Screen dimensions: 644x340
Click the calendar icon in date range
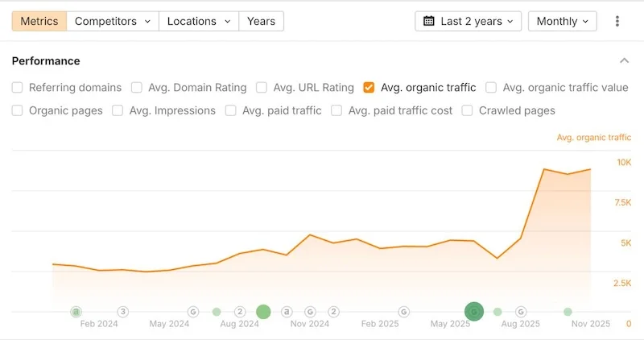click(429, 21)
